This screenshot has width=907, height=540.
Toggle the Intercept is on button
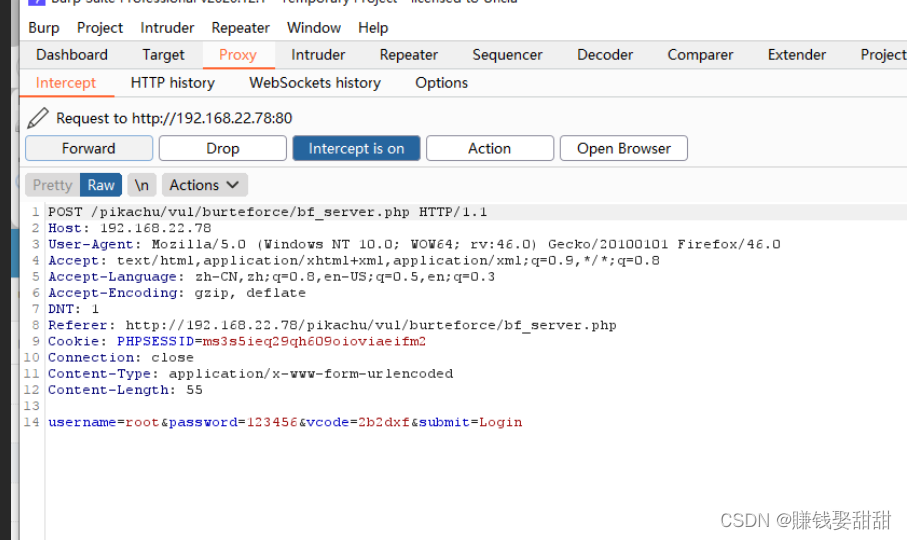coord(356,149)
